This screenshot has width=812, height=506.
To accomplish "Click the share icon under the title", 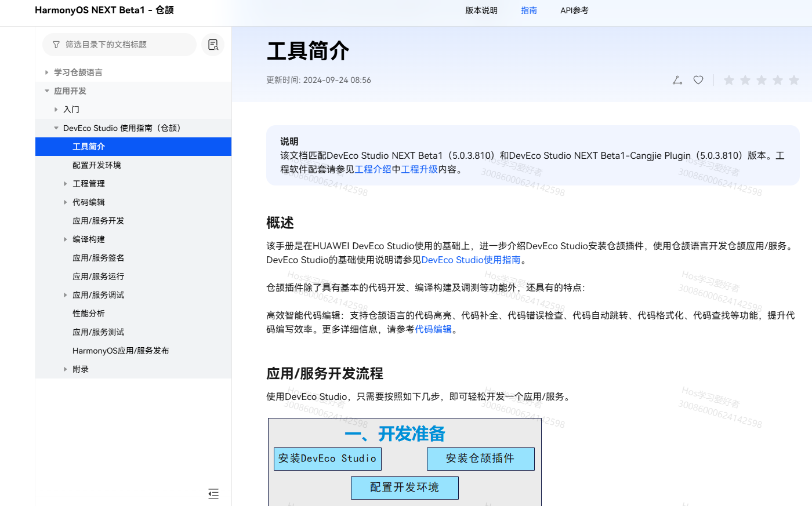I will 677,80.
